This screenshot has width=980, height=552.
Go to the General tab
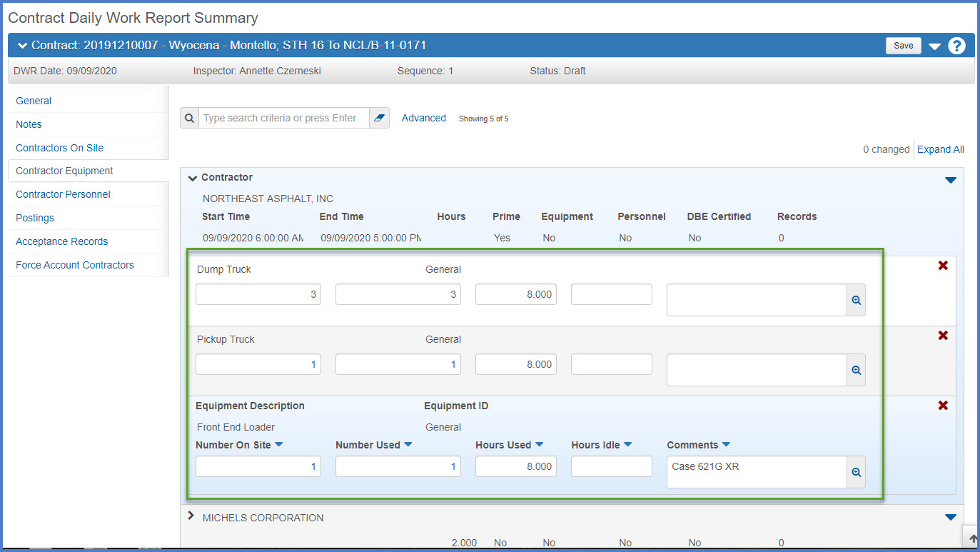(34, 101)
